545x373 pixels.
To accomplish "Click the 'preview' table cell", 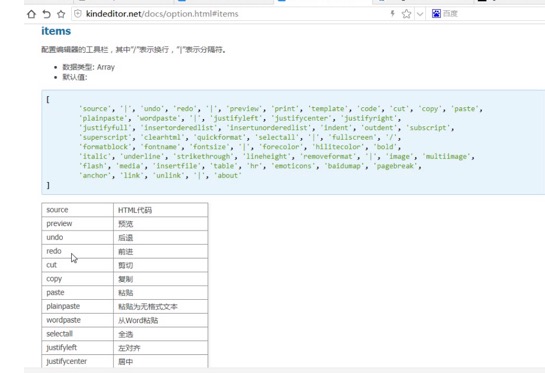I will click(x=78, y=224).
